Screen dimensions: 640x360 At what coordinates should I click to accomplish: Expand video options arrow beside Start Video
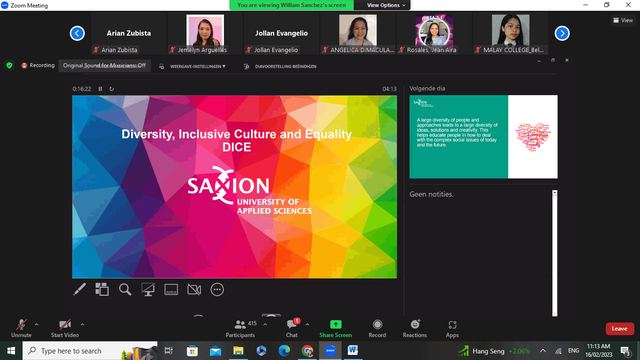tap(82, 324)
